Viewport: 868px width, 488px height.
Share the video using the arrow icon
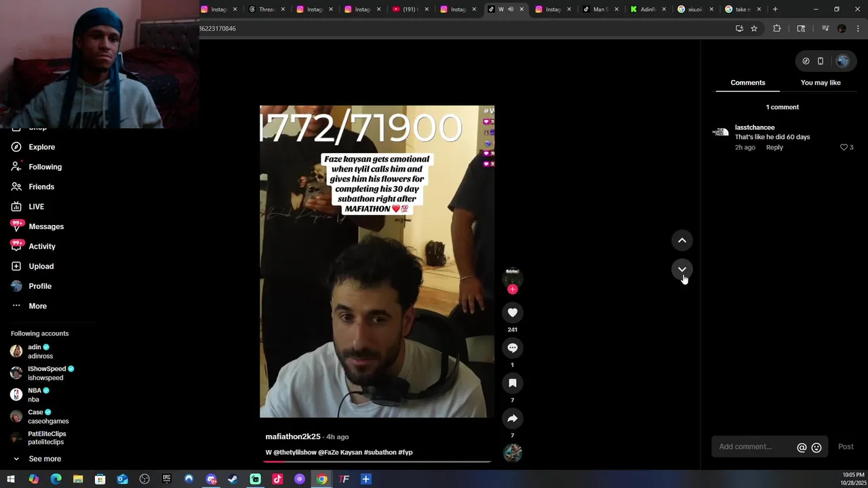click(x=513, y=418)
